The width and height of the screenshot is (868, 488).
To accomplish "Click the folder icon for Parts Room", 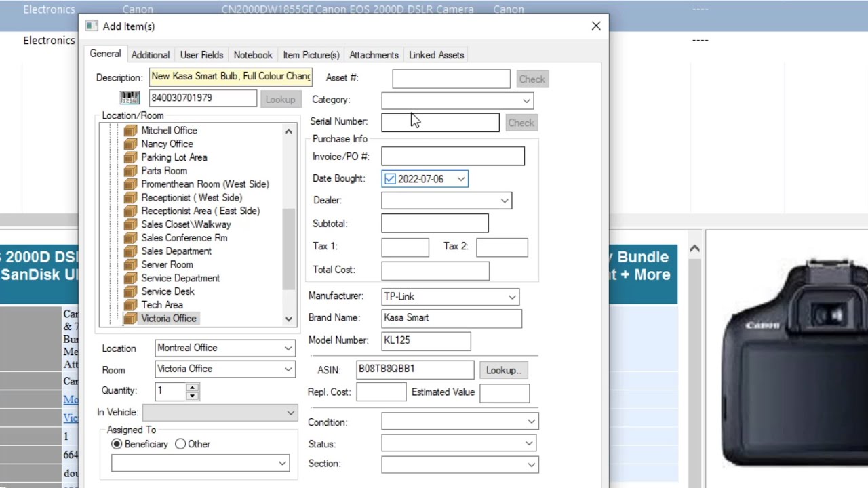I will (x=130, y=171).
